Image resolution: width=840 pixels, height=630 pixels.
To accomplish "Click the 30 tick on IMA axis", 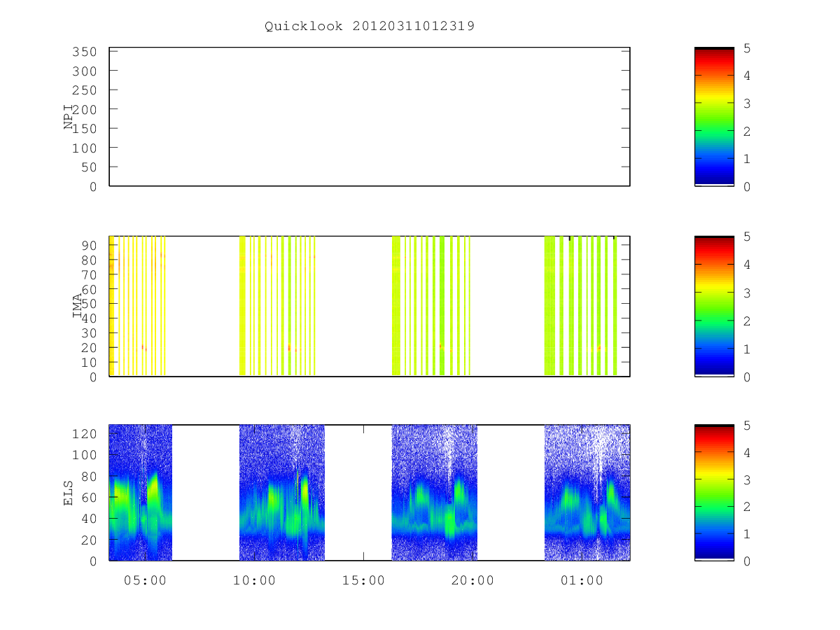I will pyautogui.click(x=89, y=333).
